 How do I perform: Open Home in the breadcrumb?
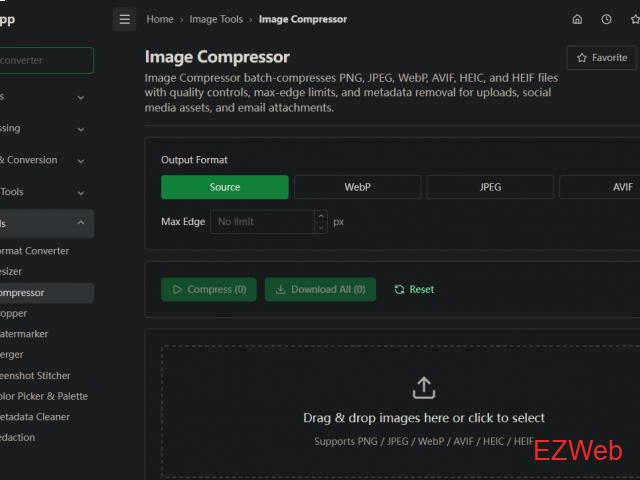160,19
